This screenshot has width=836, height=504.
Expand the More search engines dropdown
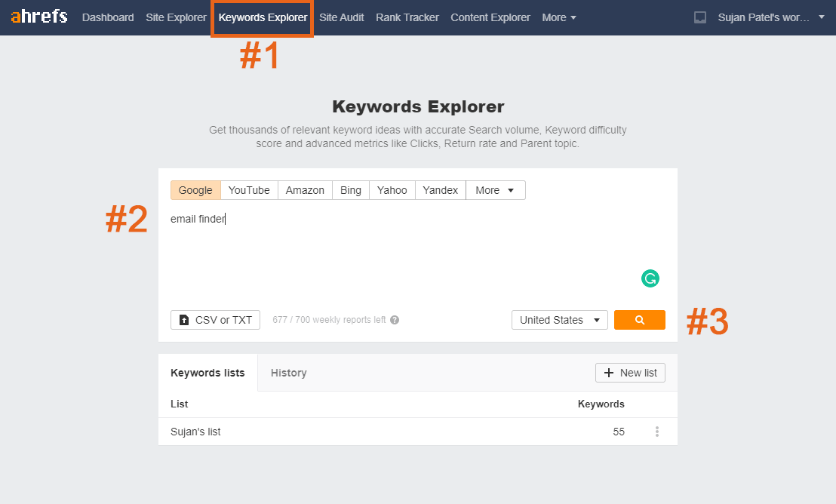coord(495,190)
